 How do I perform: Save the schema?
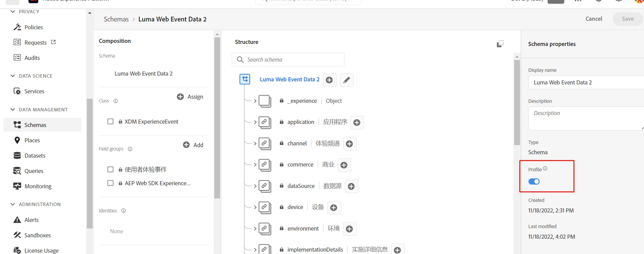pos(628,19)
